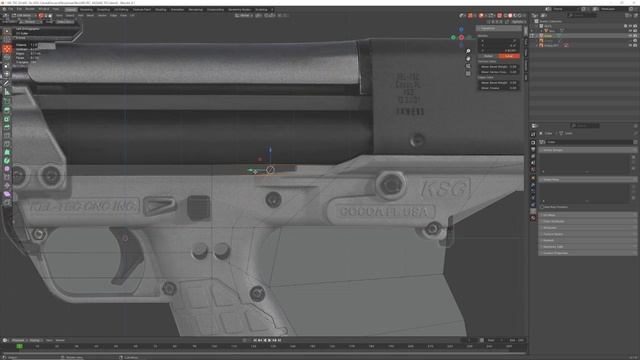Open the Mesh menu in viewport header

90,16
